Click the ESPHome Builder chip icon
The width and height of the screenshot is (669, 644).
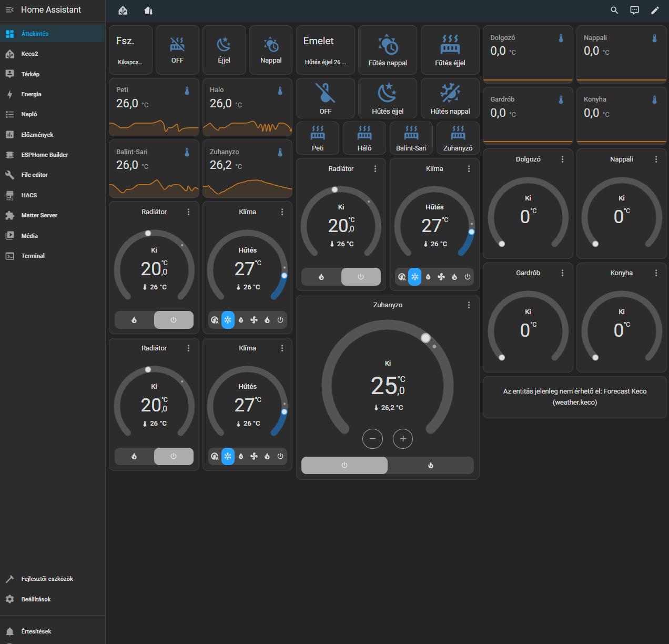click(x=9, y=155)
